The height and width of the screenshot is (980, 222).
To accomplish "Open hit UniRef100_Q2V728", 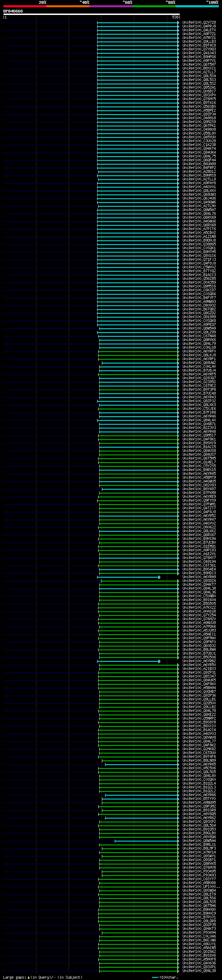I will tap(199, 23).
